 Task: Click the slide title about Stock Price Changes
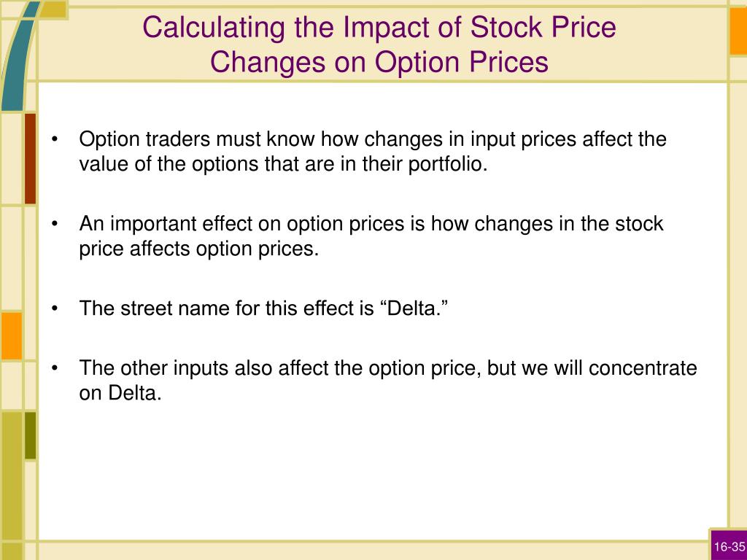[x=379, y=44]
